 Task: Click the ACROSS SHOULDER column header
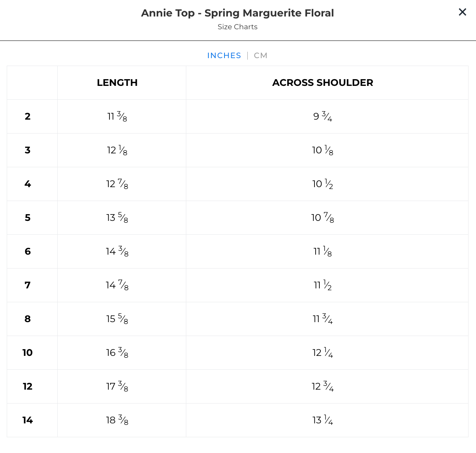tap(323, 82)
